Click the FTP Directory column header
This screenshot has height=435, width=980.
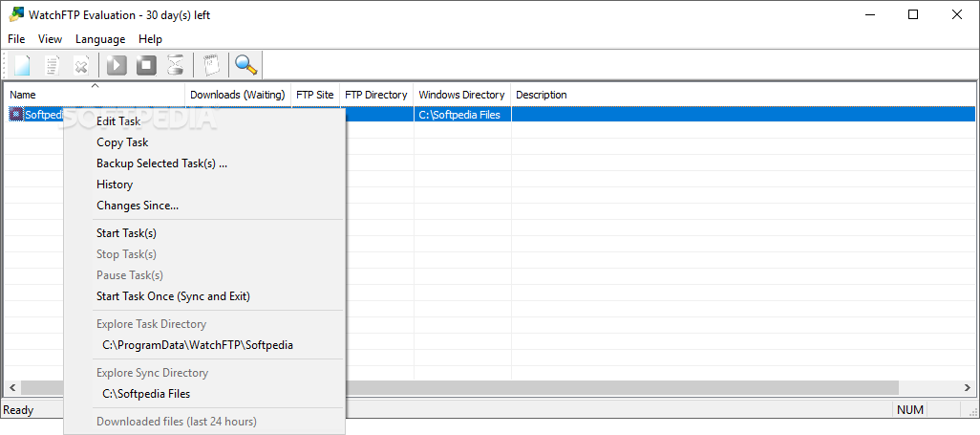coord(376,95)
